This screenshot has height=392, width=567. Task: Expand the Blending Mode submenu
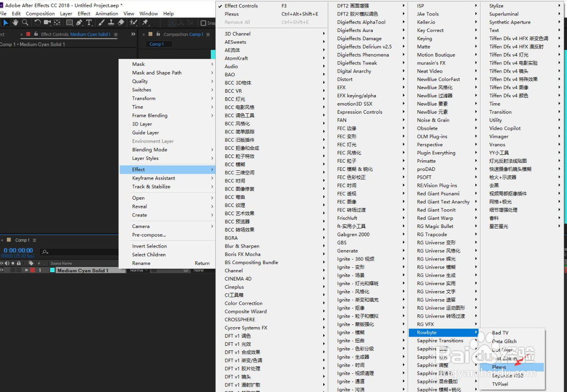click(x=167, y=150)
